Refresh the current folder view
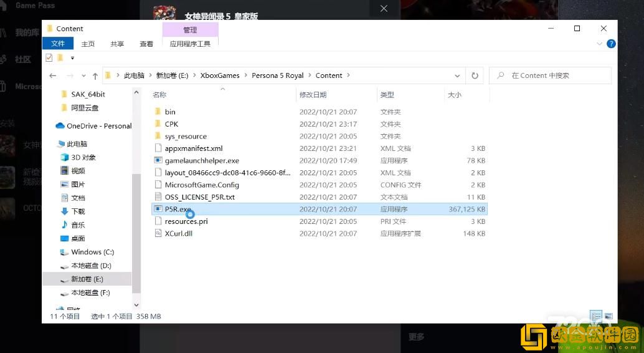This screenshot has width=644, height=353. coord(475,75)
